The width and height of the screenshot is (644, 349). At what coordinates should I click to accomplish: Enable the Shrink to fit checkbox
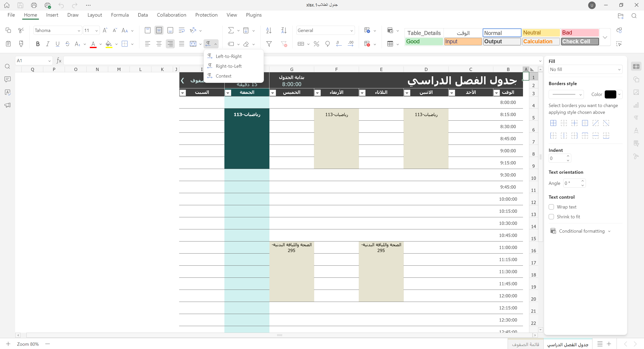point(551,217)
